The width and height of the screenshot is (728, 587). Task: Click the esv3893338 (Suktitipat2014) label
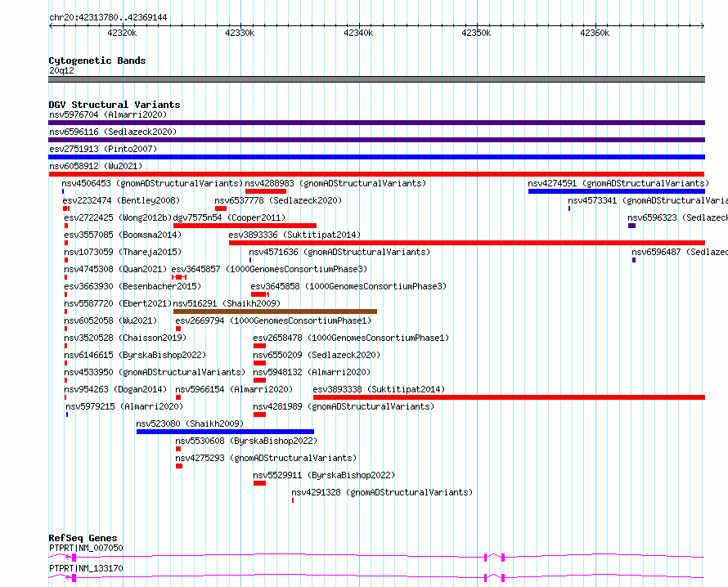tap(379, 389)
